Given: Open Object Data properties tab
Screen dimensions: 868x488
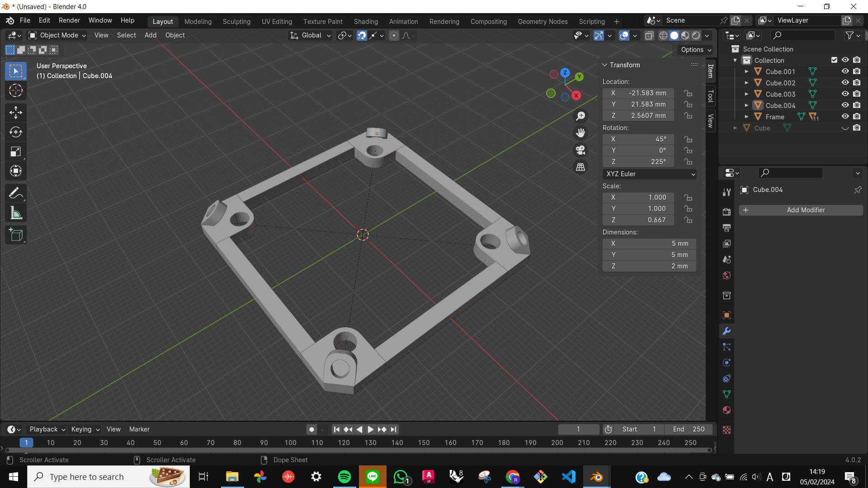Looking at the screenshot, I should point(726,394).
